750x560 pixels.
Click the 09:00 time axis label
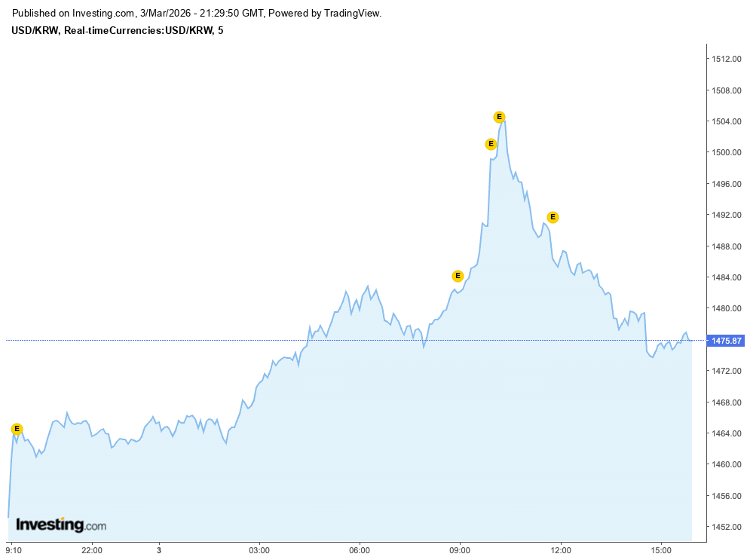460,549
